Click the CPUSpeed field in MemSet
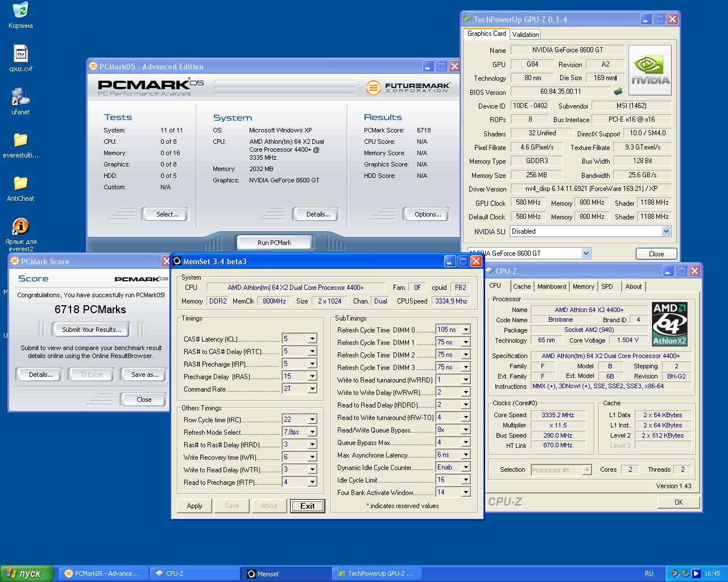The height and width of the screenshot is (582, 728). tap(451, 301)
